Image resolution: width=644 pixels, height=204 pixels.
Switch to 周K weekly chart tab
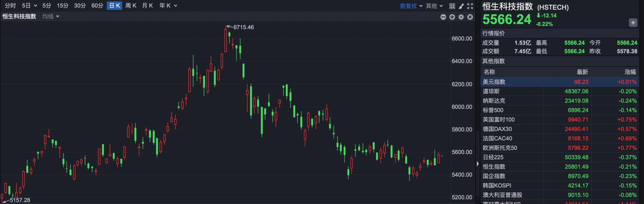(x=131, y=6)
